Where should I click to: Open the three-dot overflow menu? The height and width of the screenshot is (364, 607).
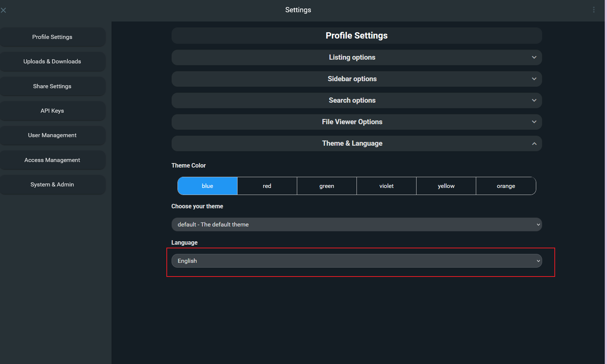pos(594,10)
